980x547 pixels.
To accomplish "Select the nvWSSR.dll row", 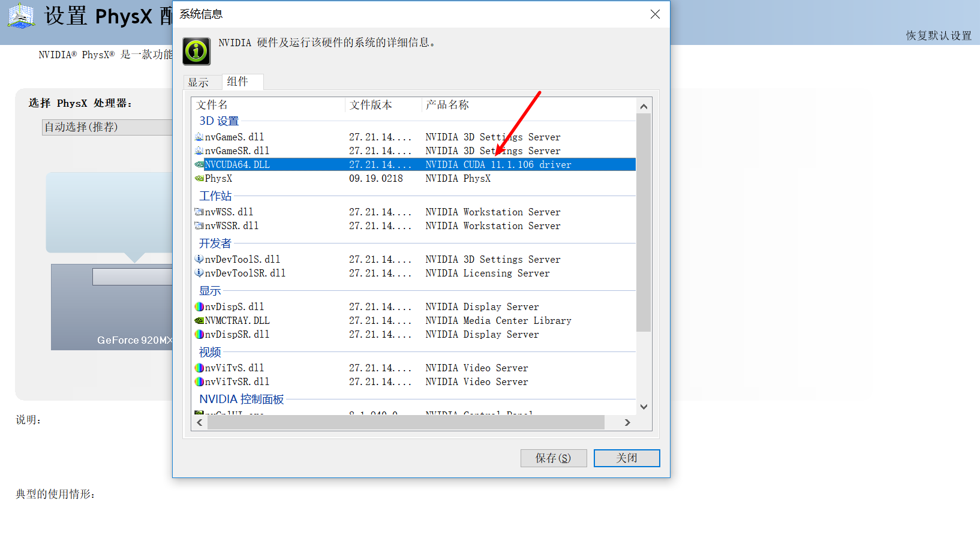I will (x=414, y=226).
